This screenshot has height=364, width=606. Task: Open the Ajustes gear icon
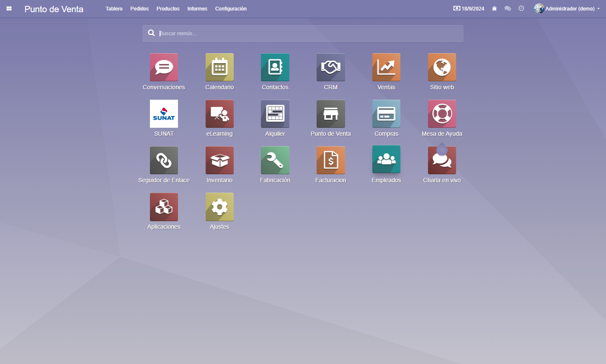219,207
